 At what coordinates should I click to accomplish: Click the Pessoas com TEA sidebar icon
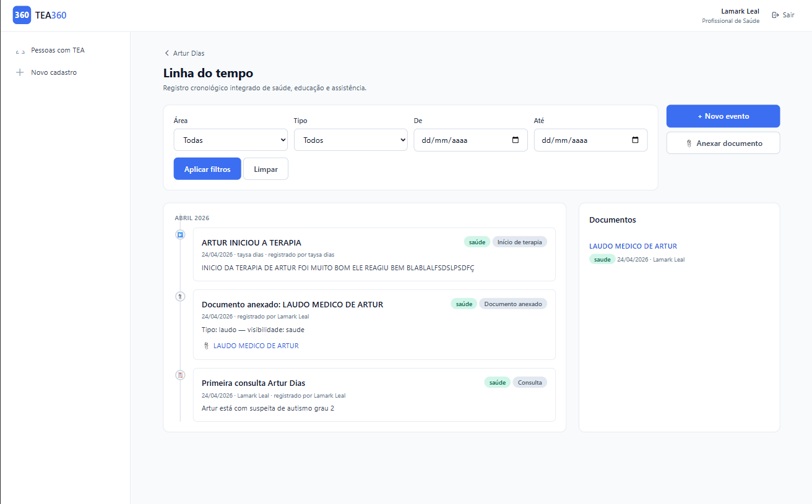[20, 51]
